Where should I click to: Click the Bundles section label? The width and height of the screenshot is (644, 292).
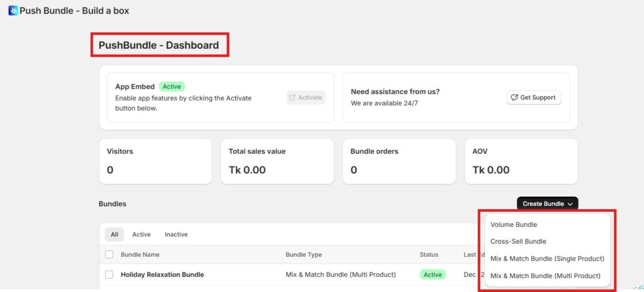point(113,204)
